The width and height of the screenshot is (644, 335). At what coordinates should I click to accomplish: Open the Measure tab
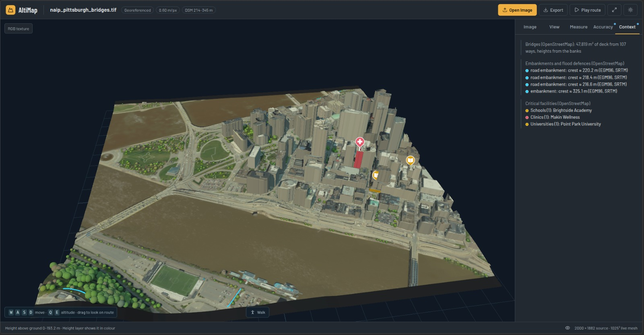pos(578,27)
